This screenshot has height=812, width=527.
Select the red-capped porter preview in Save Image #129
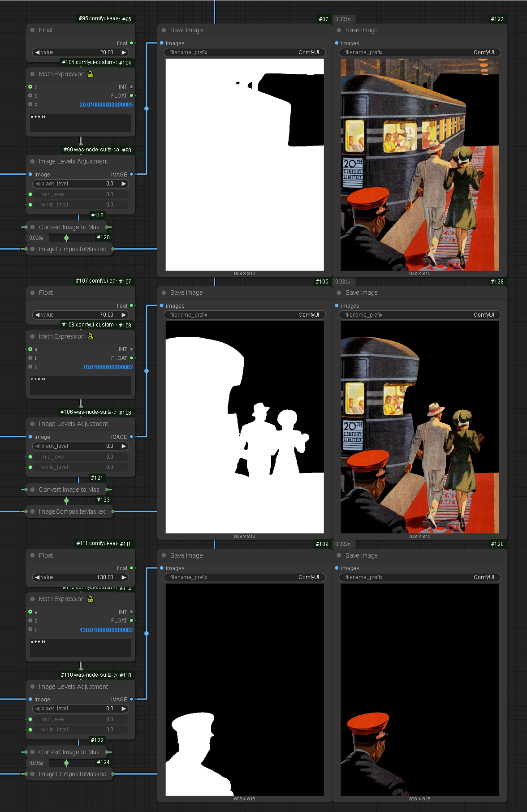(x=420, y=690)
